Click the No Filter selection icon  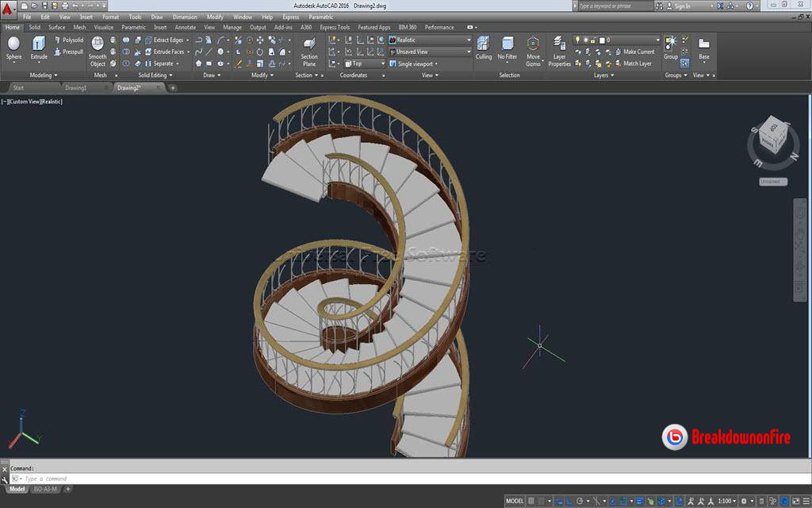pyautogui.click(x=507, y=48)
